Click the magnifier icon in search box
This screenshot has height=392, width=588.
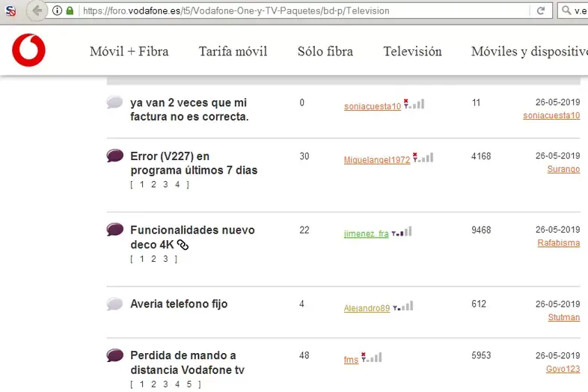[566, 10]
